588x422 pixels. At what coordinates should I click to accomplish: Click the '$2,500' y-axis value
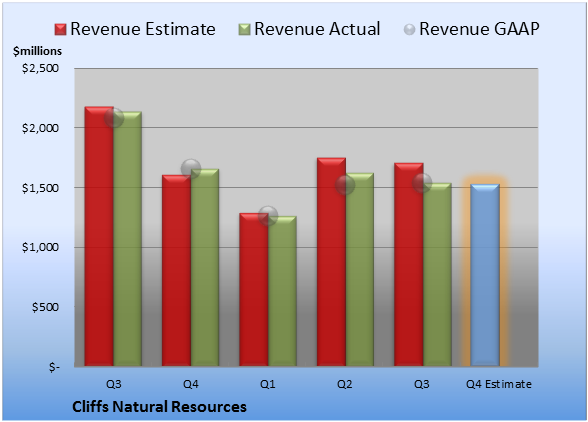coord(40,68)
